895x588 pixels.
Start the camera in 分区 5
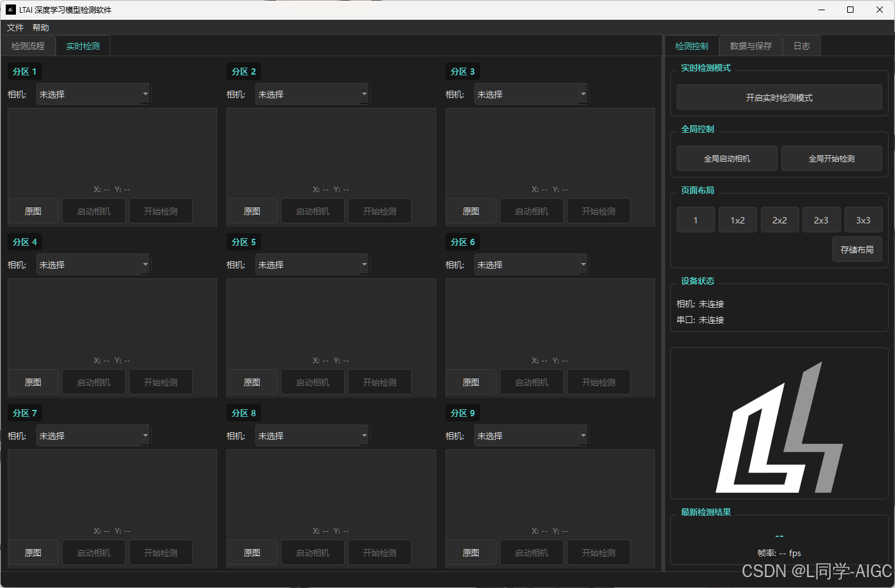tap(313, 382)
